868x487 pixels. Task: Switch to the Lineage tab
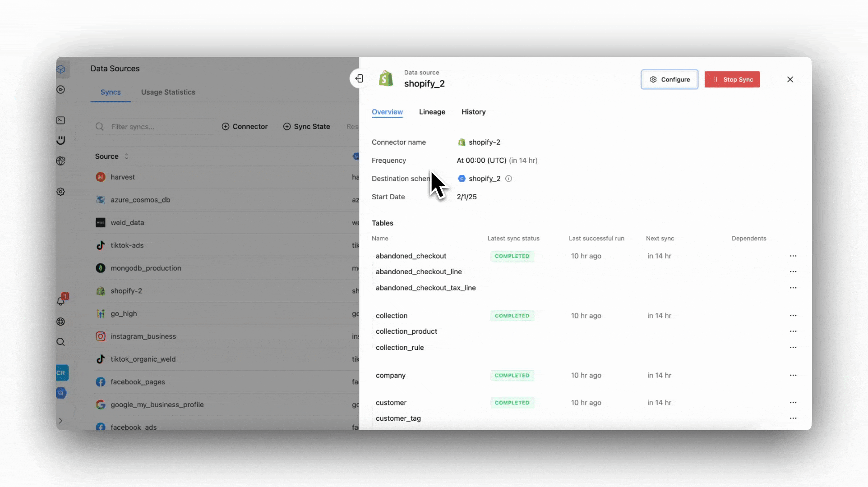pos(432,112)
